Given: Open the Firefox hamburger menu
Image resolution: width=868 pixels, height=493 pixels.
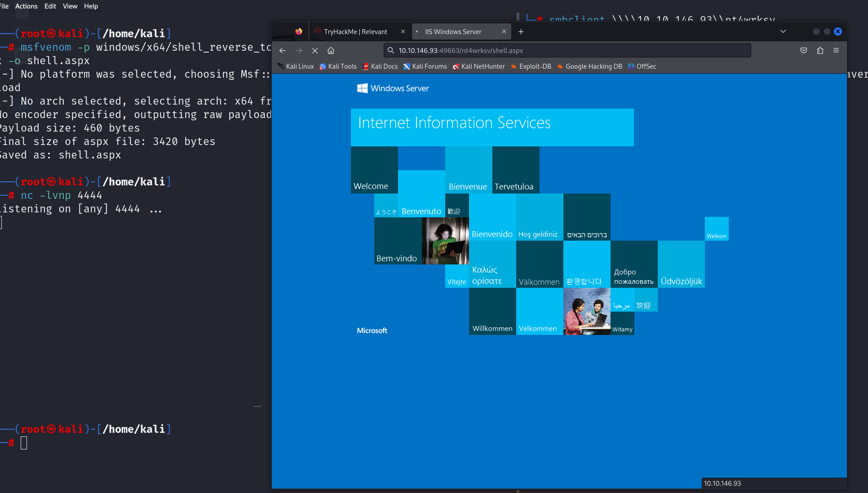Looking at the screenshot, I should 836,51.
